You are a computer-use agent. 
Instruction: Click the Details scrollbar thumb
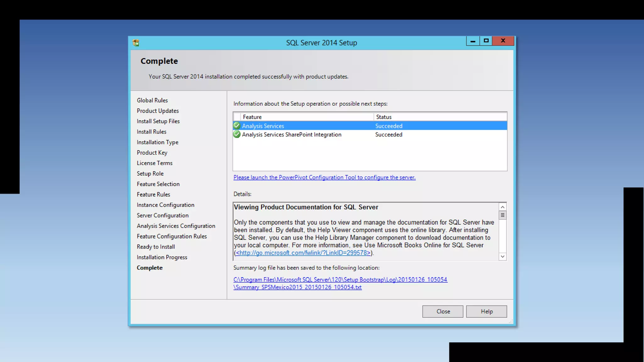(502, 215)
